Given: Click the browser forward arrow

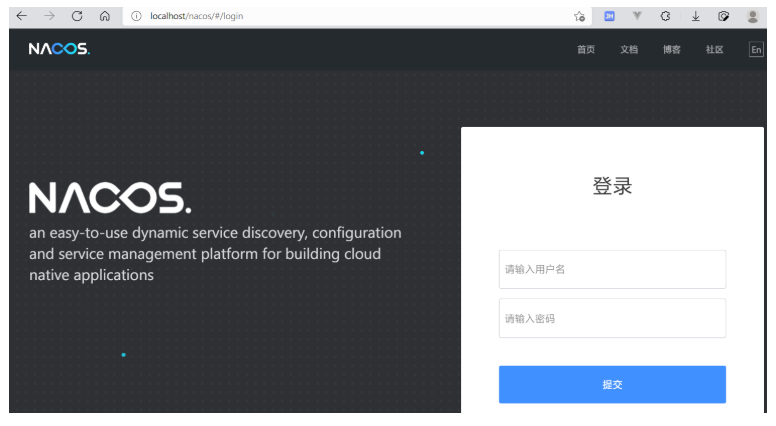Looking at the screenshot, I should click(49, 16).
